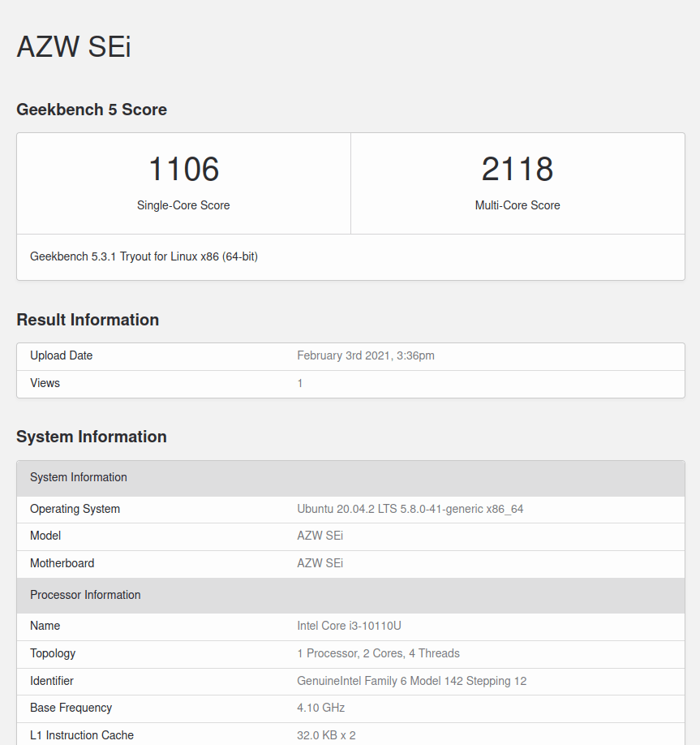Click the Name row label
The image size is (700, 745).
click(45, 626)
